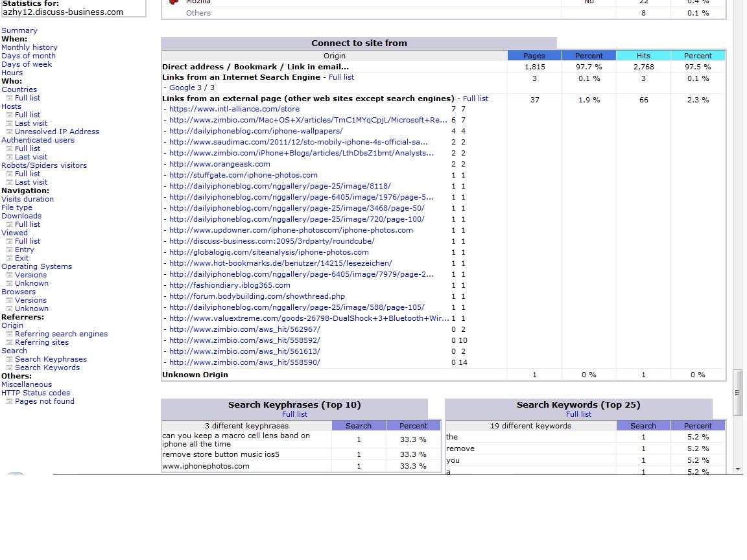This screenshot has height=560, width=747.
Task: Click the icon beside Authenticated users Last visit
Action: point(9,157)
